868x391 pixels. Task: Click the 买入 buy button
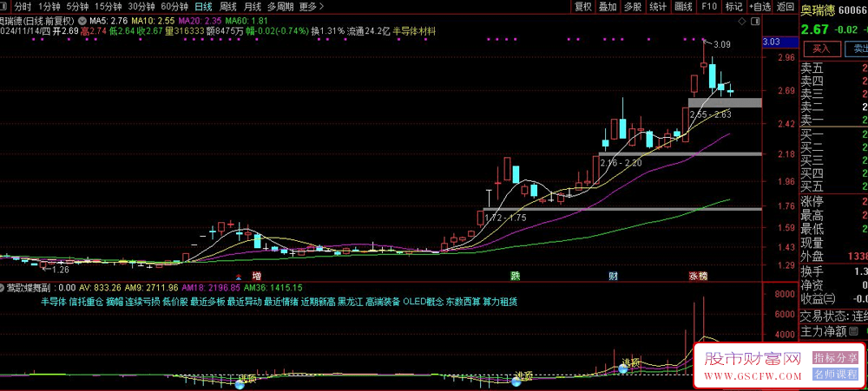pyautogui.click(x=821, y=49)
